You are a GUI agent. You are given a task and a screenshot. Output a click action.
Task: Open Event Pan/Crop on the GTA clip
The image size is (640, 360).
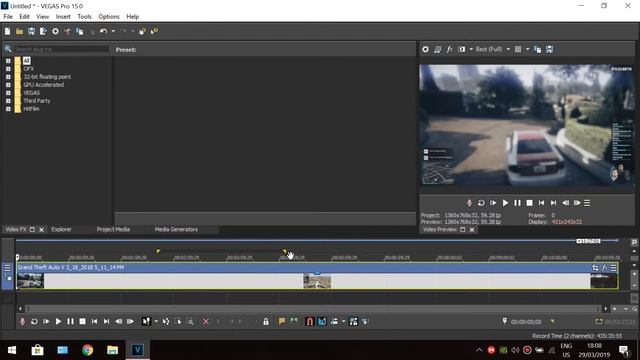595,268
